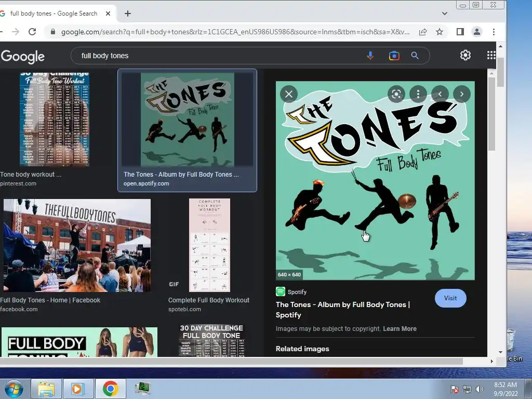Open 30 Day Challenge Full Body Tone thumbnail

(x=211, y=340)
